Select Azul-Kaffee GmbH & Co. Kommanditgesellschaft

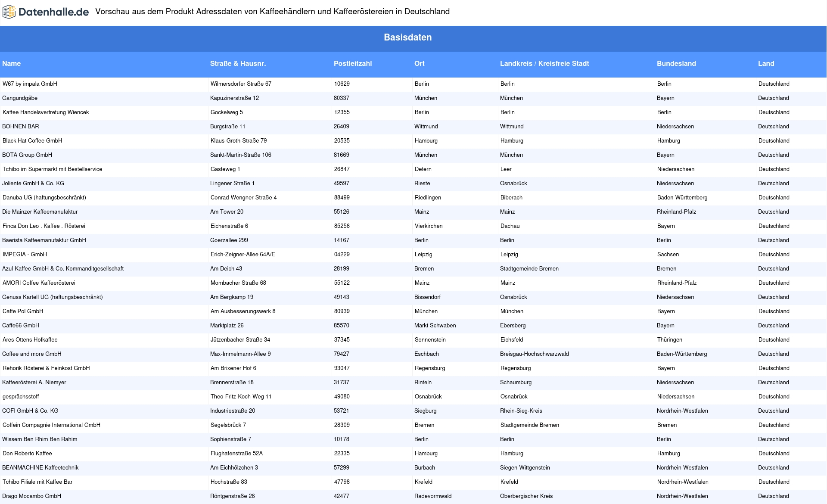tap(63, 269)
